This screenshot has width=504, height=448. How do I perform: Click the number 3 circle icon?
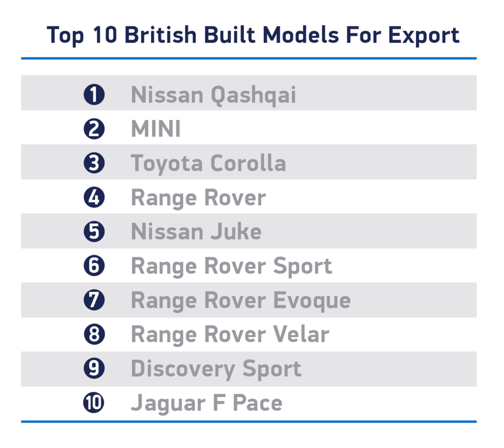pos(94,163)
